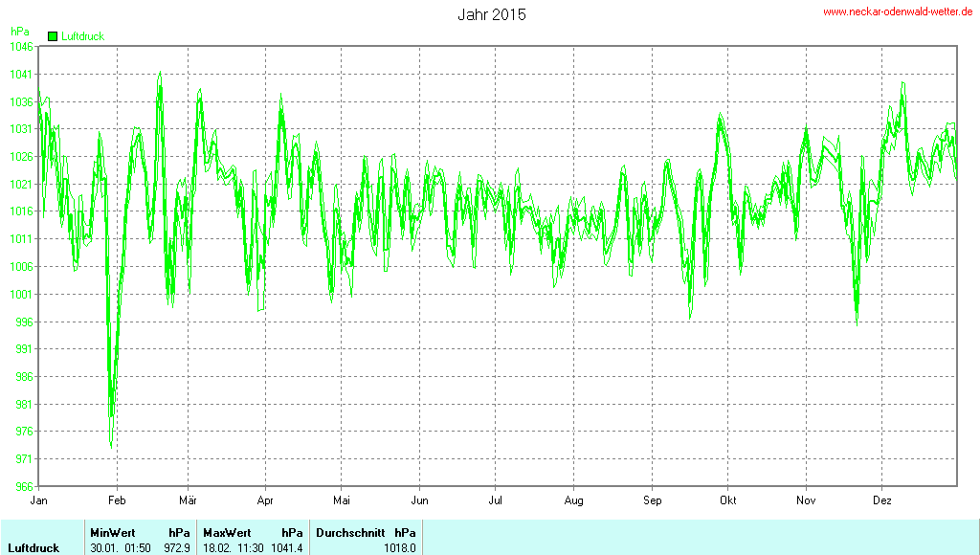Click the green Luftdruck legend swatch
The height and width of the screenshot is (555, 980).
pos(53,36)
